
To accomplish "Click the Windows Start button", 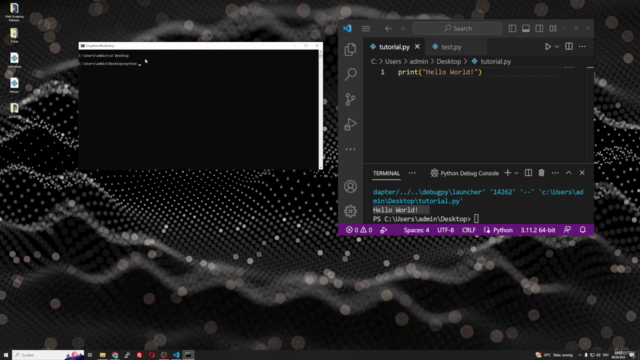I will pos(6,355).
